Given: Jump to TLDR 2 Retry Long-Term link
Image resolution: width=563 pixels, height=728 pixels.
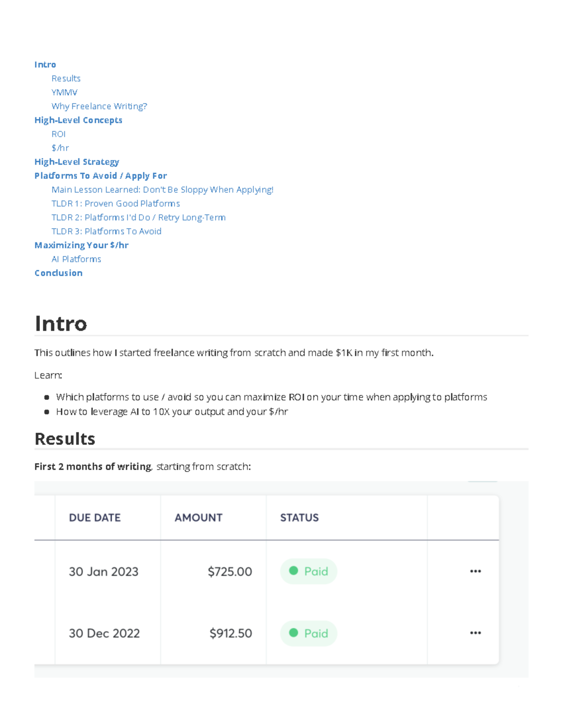Looking at the screenshot, I should (138, 218).
